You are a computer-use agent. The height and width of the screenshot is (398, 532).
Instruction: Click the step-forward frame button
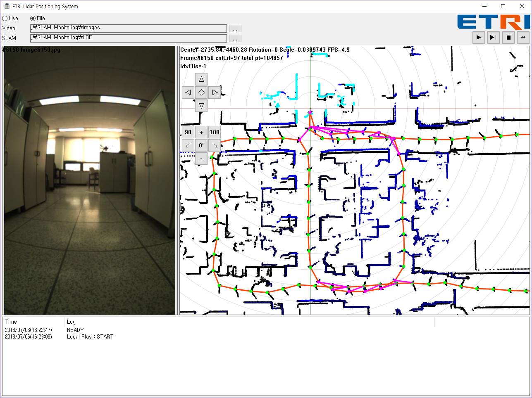coord(493,37)
